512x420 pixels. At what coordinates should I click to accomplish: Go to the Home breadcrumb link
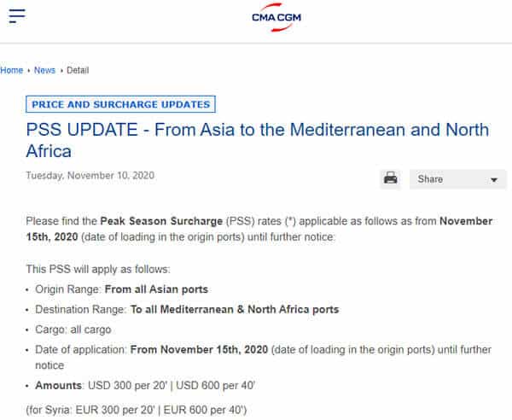[11, 70]
